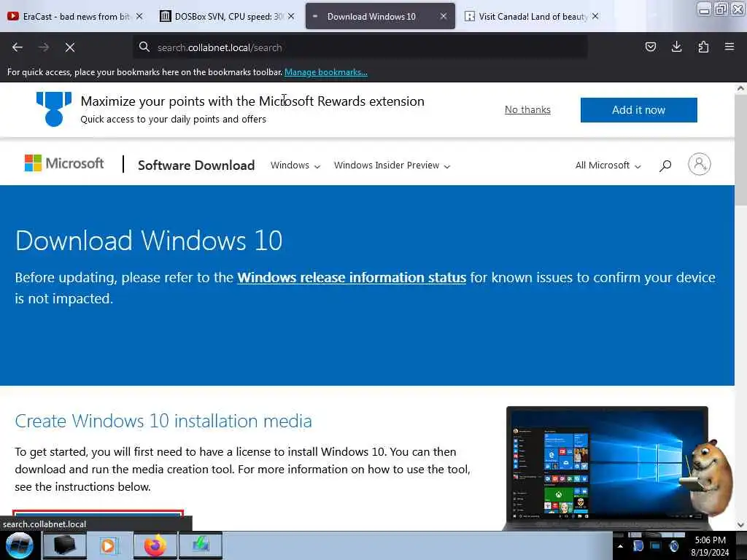Click Software Download heading link
747x560 pixels.
pyautogui.click(x=196, y=166)
